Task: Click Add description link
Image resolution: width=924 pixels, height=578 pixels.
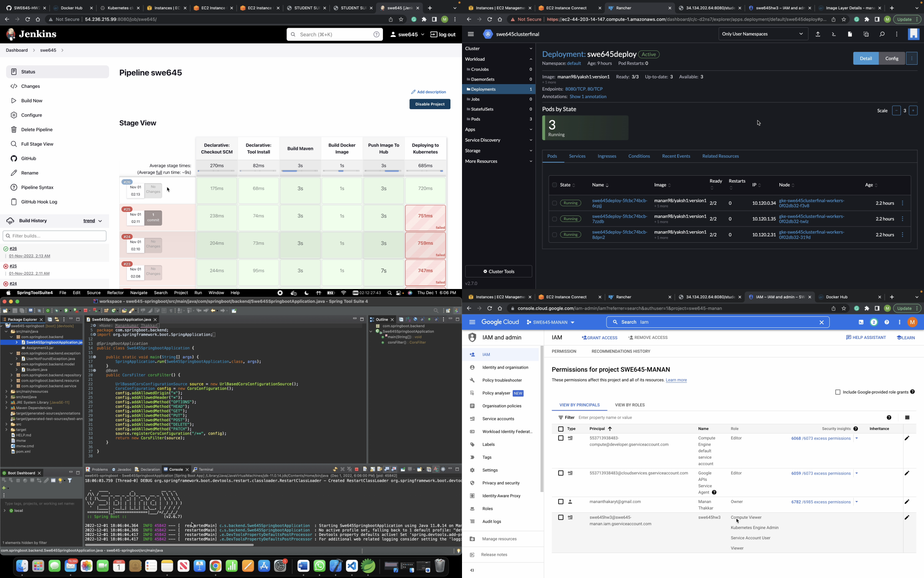Action: point(429,92)
